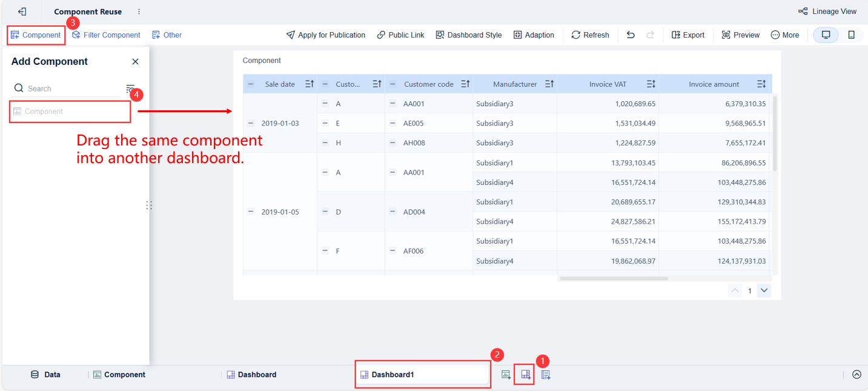Sort by Customer code

[465, 84]
